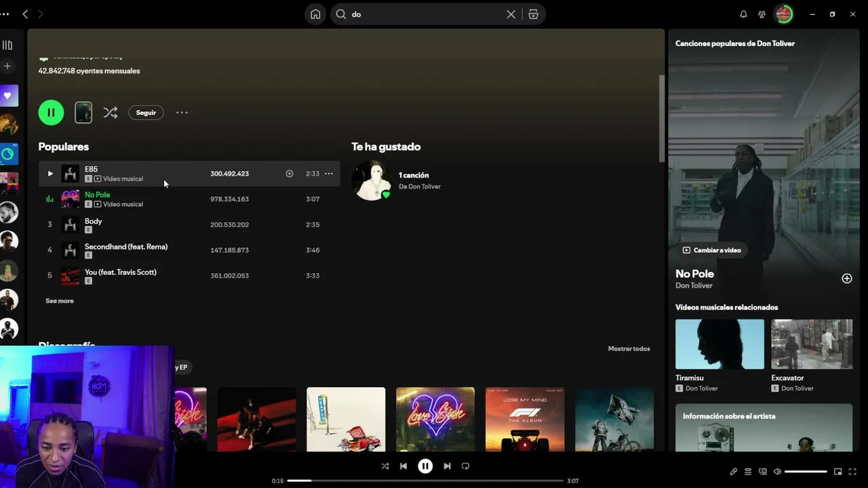Screen dimensions: 868x488
Task: Open more options for E85
Action: [x=329, y=174]
